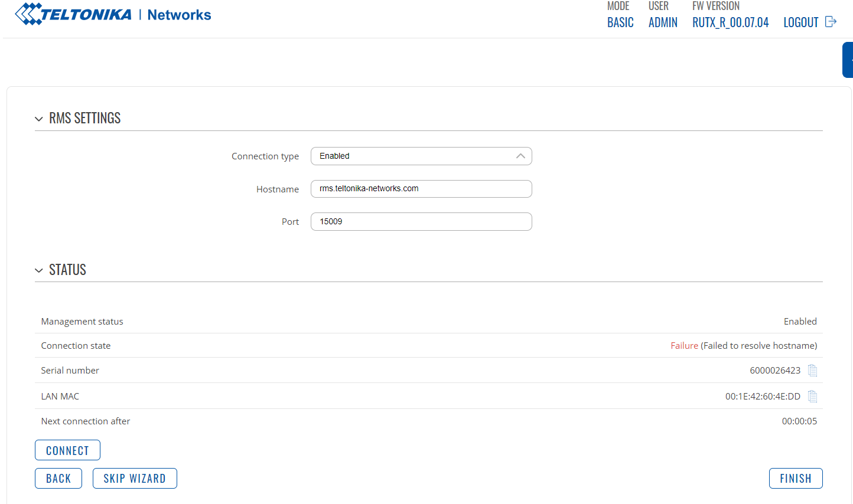Viewport: 853px width, 504px height.
Task: Open the blue side tab at right edge
Action: (848, 60)
